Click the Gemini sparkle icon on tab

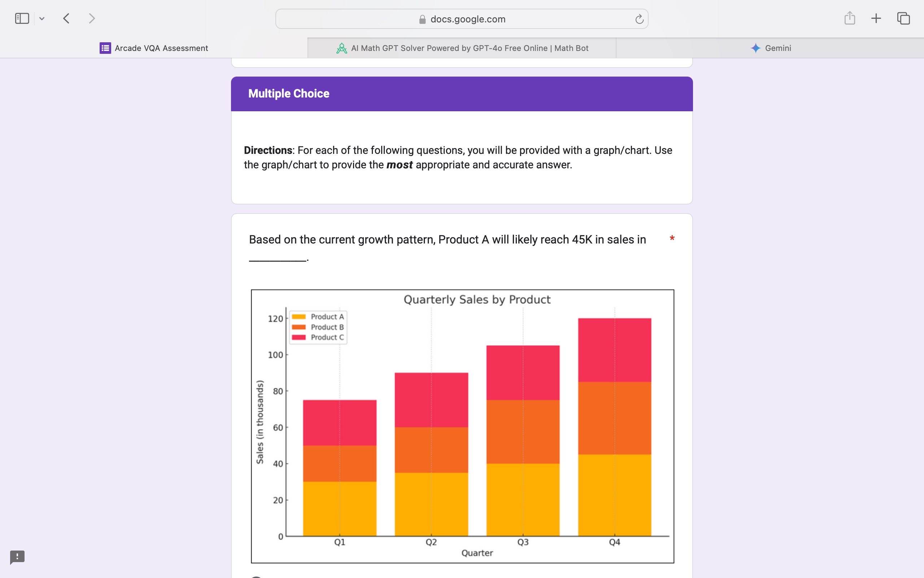click(x=755, y=48)
